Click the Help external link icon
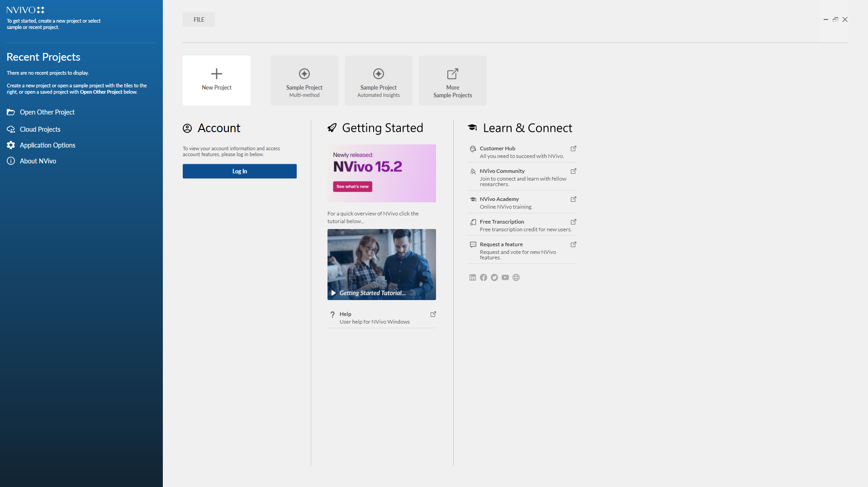This screenshot has height=487, width=868. click(x=433, y=314)
